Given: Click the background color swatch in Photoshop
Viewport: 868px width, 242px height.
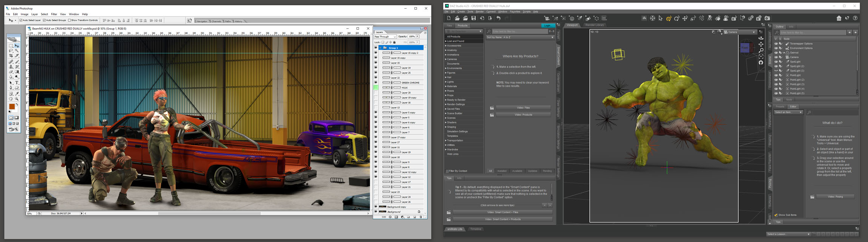Looking at the screenshot, I should [x=16, y=111].
